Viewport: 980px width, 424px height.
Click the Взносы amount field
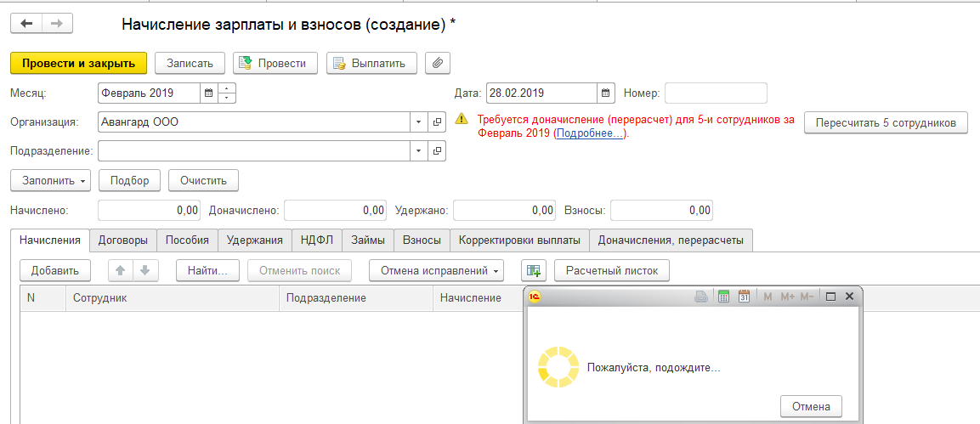tap(661, 211)
